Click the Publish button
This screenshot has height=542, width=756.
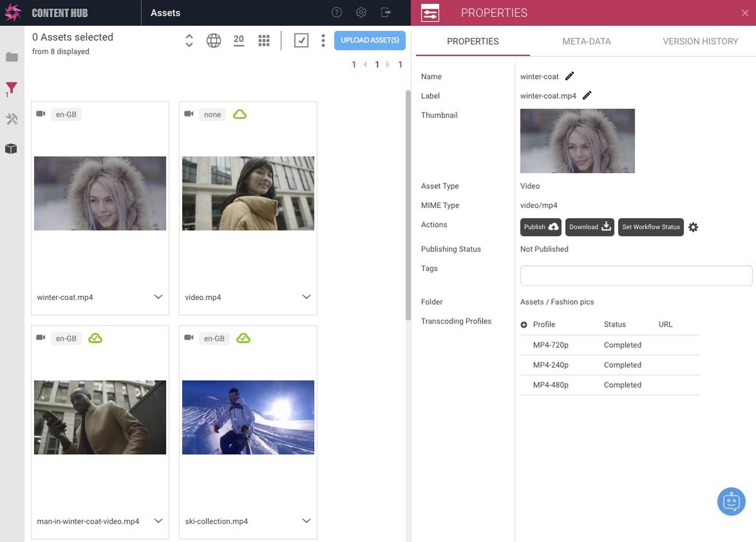click(x=541, y=227)
